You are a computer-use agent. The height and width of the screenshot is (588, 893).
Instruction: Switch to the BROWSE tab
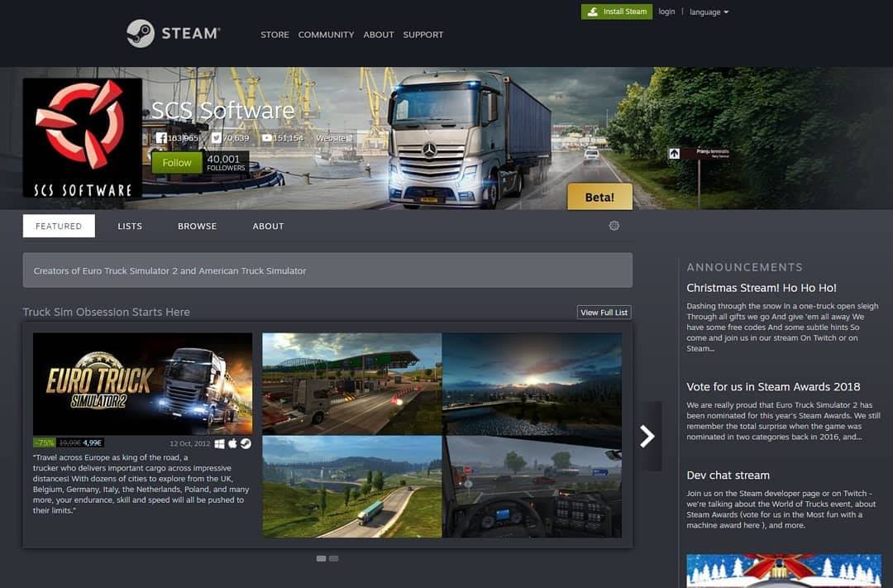197,227
